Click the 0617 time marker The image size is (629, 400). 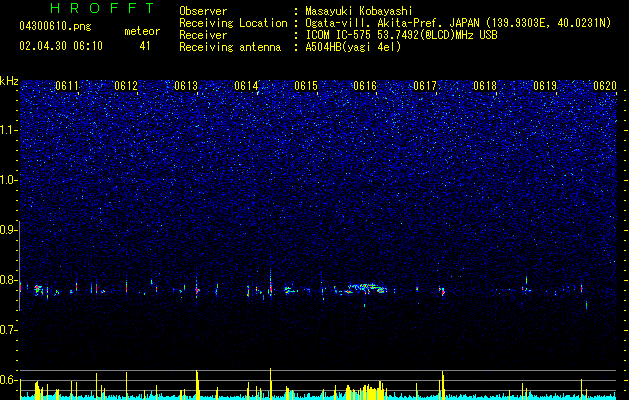tap(425, 86)
